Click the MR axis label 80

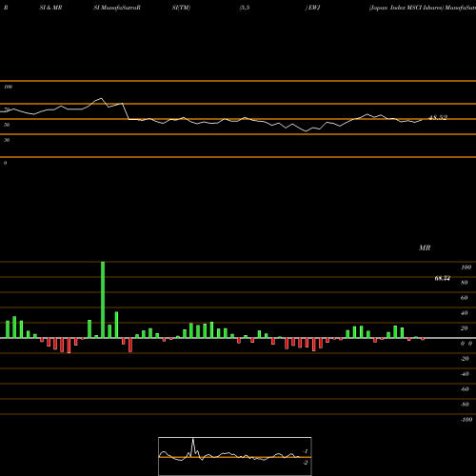(465, 283)
